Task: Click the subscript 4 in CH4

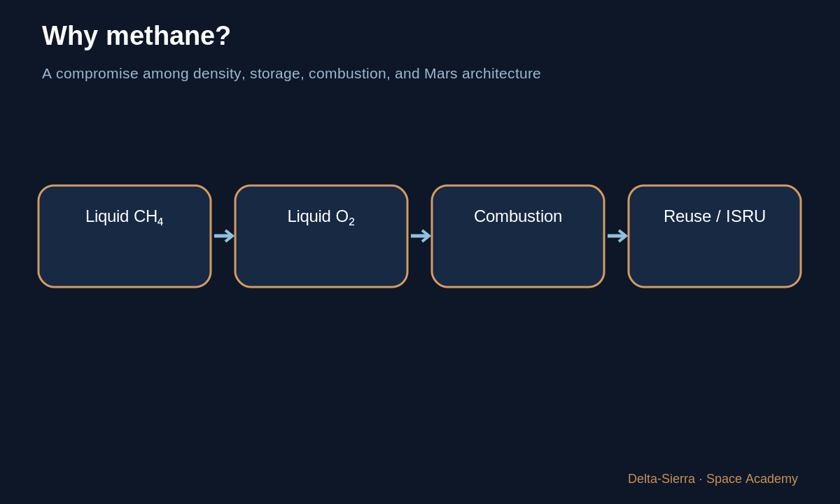Action: point(160,223)
